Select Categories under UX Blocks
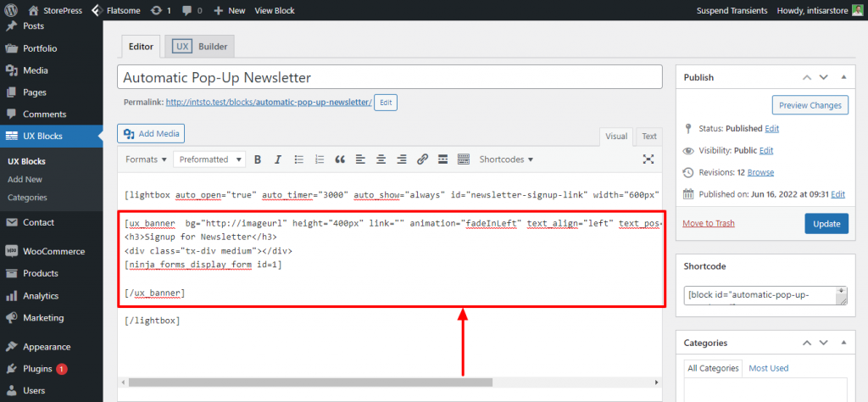Viewport: 868px width, 402px height. pos(27,197)
